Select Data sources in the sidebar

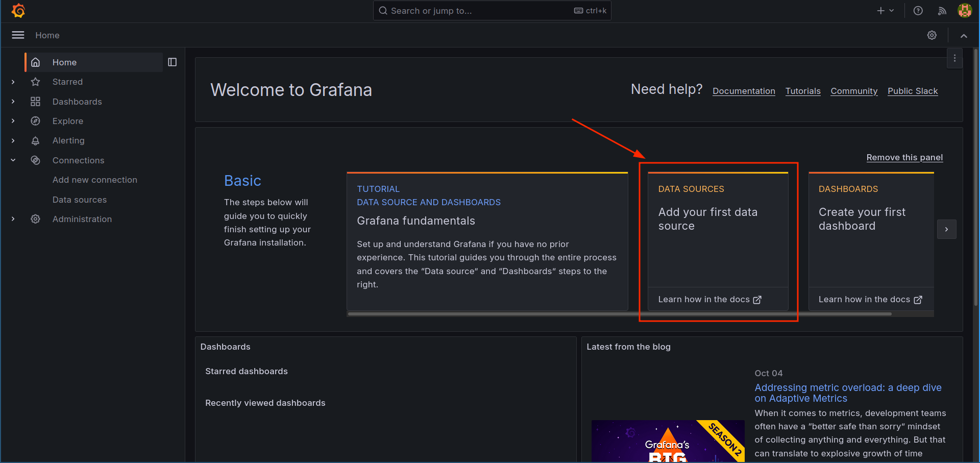pos(80,200)
